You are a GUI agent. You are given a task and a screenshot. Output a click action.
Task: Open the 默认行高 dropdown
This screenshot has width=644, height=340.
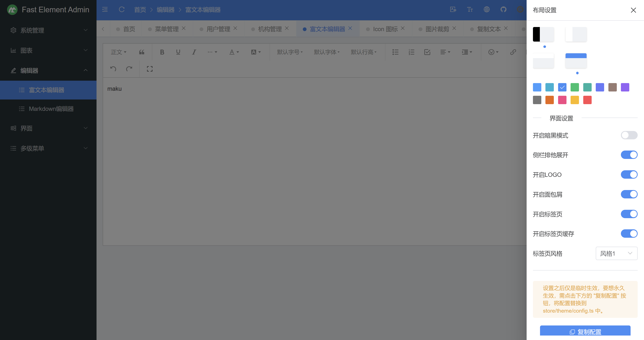click(364, 52)
